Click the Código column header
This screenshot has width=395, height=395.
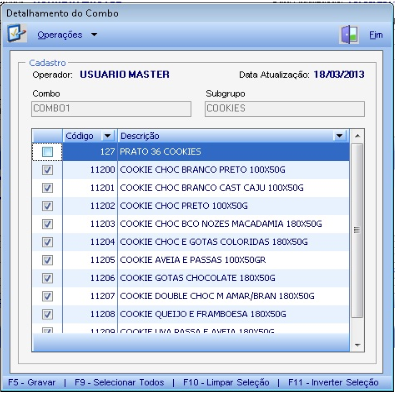(90, 136)
